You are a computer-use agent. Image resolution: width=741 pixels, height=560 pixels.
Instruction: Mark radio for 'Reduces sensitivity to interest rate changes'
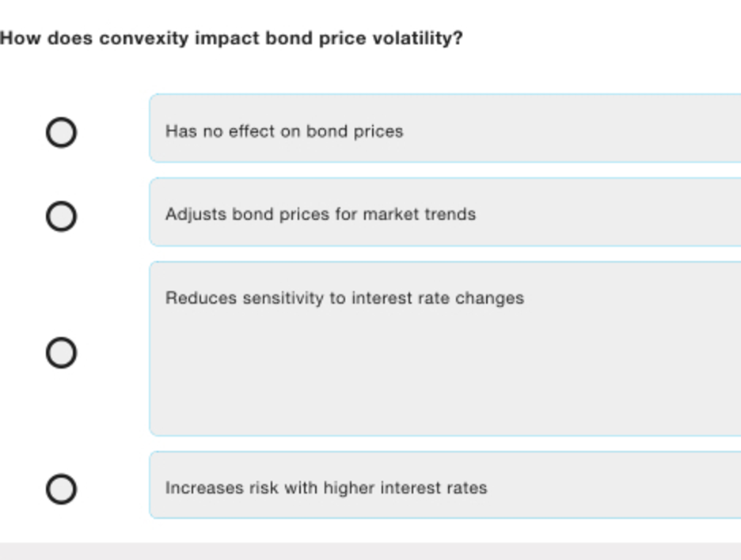[x=62, y=352]
